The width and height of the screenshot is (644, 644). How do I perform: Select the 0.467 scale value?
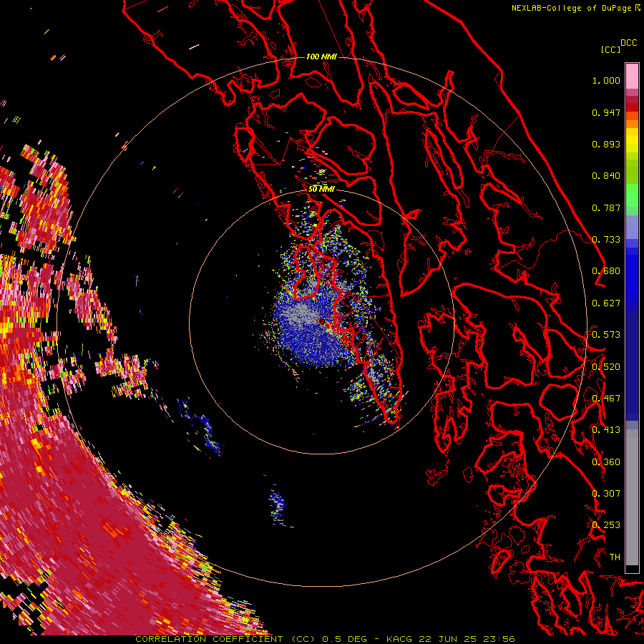coord(606,399)
